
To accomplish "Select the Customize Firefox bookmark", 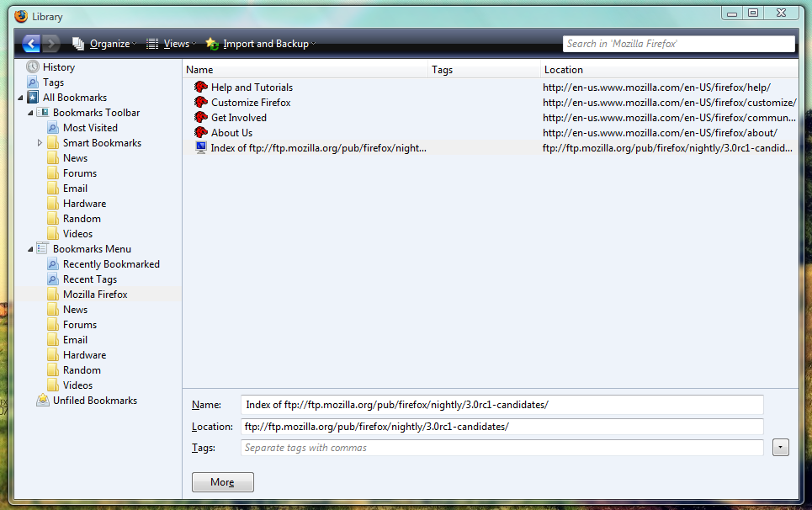I will pyautogui.click(x=251, y=103).
